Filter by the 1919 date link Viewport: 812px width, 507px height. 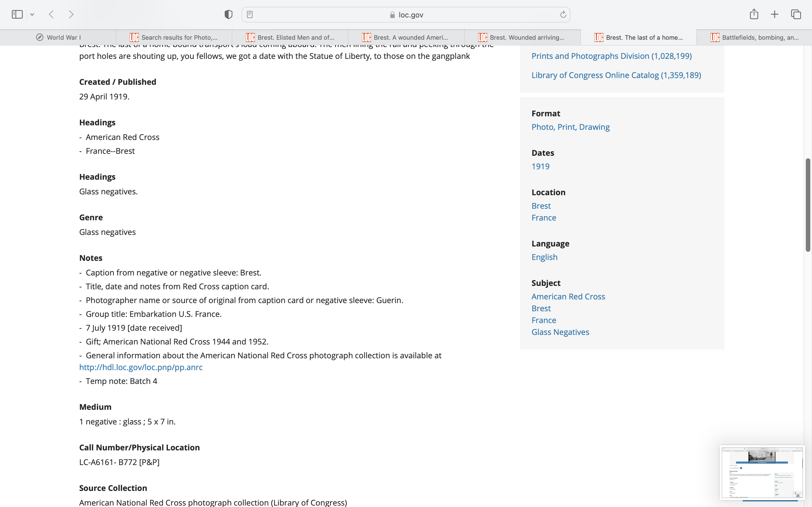(x=540, y=166)
